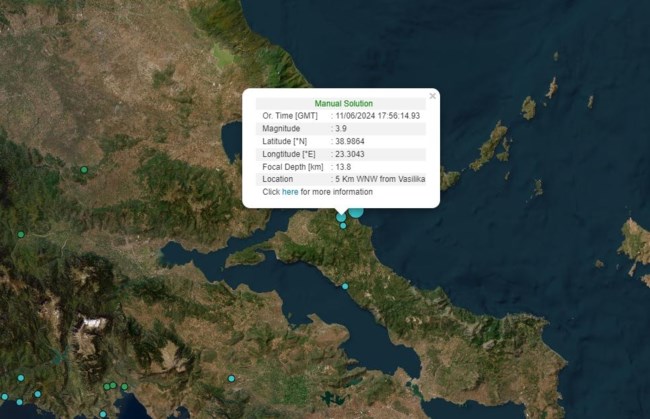Select location text '5 Km WNW from Vasilika'
The height and width of the screenshot is (419, 650).
[380, 179]
